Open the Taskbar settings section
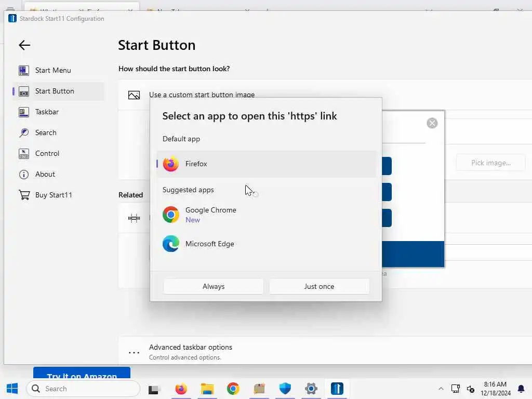Screen dimensions: 532x399 [58, 112]
